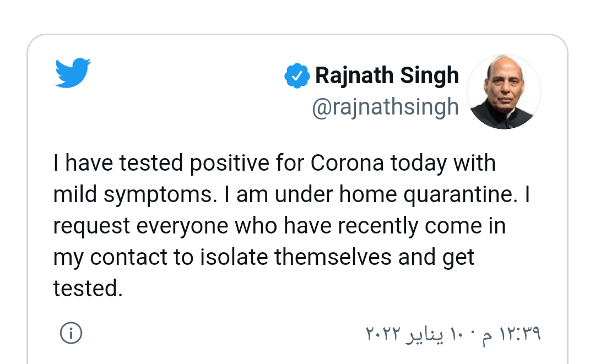Viewport: 595px width, 364px height.
Task: Click the phrase 'home' in tweet text
Action: coord(367,194)
